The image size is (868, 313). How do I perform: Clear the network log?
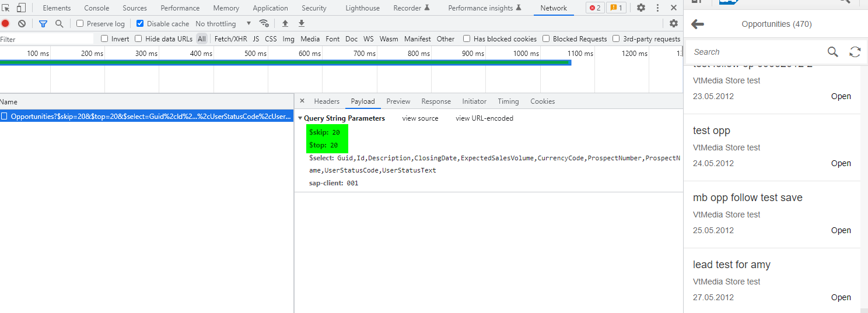22,24
